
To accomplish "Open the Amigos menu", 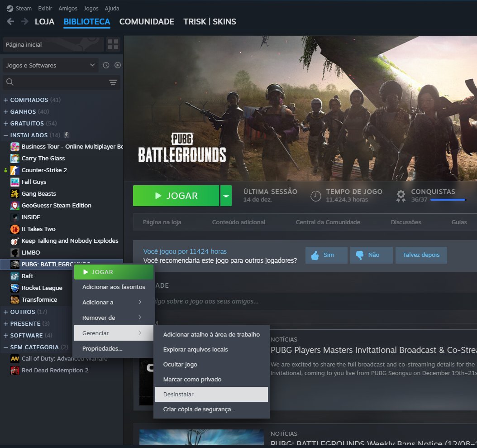I will (68, 8).
